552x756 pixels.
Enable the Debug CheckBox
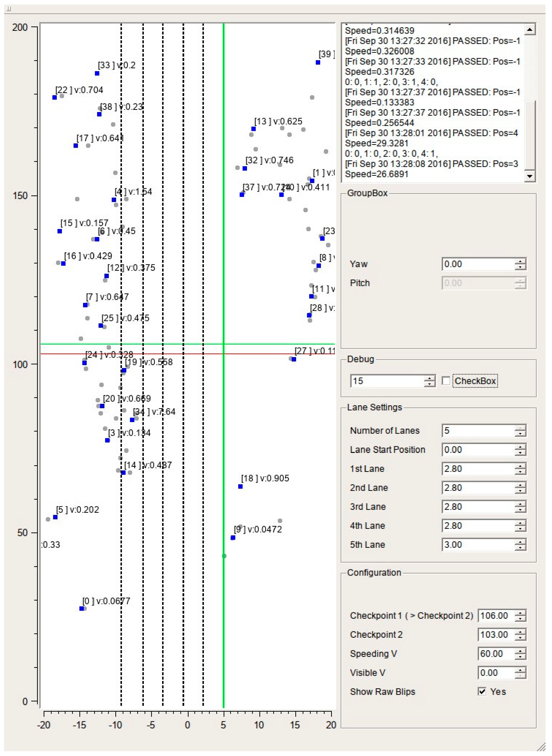click(446, 381)
